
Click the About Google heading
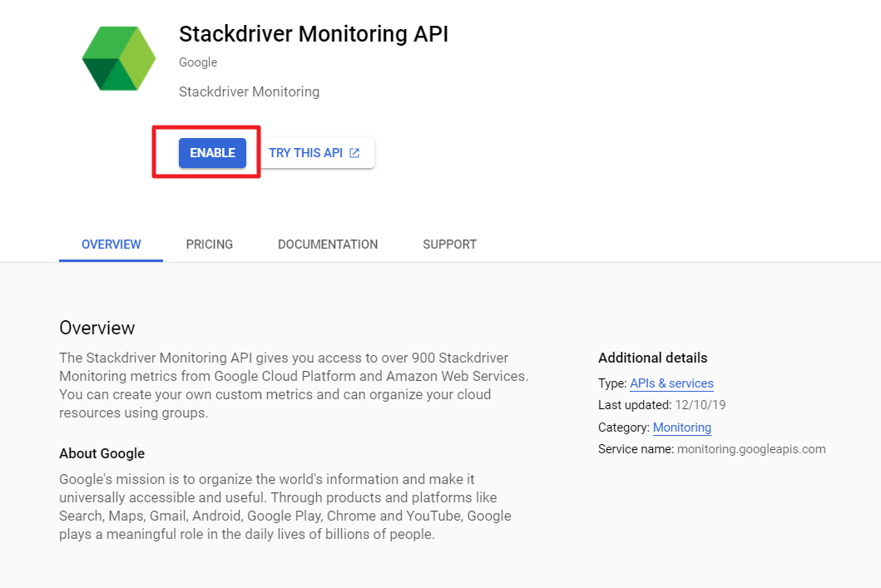(x=101, y=453)
